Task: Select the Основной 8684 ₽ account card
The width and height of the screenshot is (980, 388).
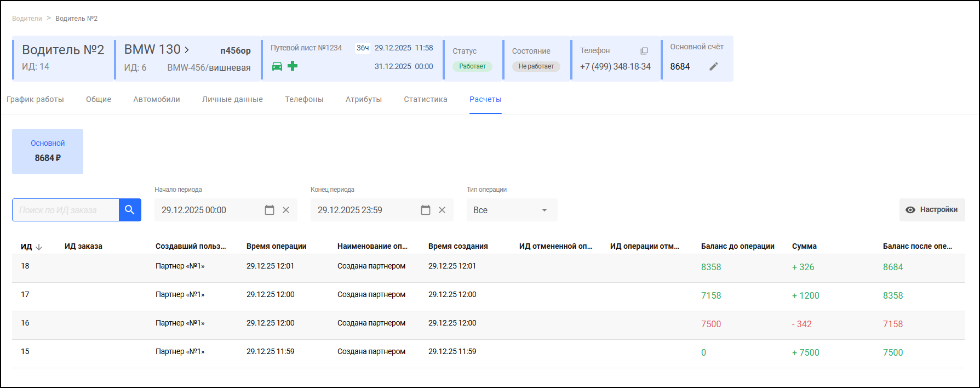Action: (48, 151)
